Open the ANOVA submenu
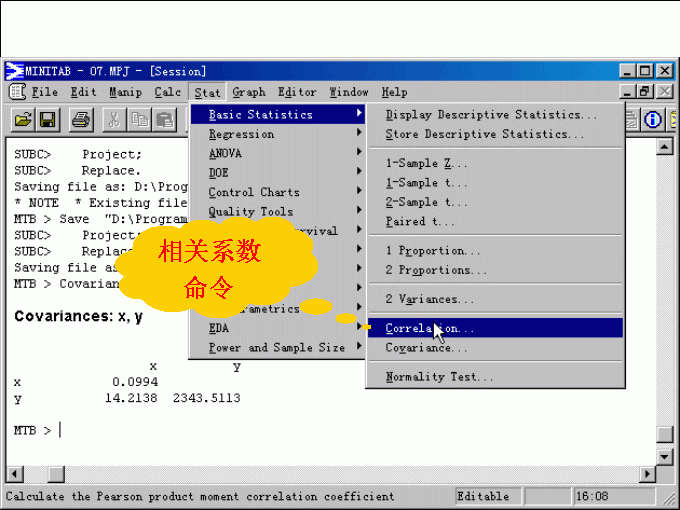Image resolution: width=680 pixels, height=510 pixels. [x=225, y=153]
